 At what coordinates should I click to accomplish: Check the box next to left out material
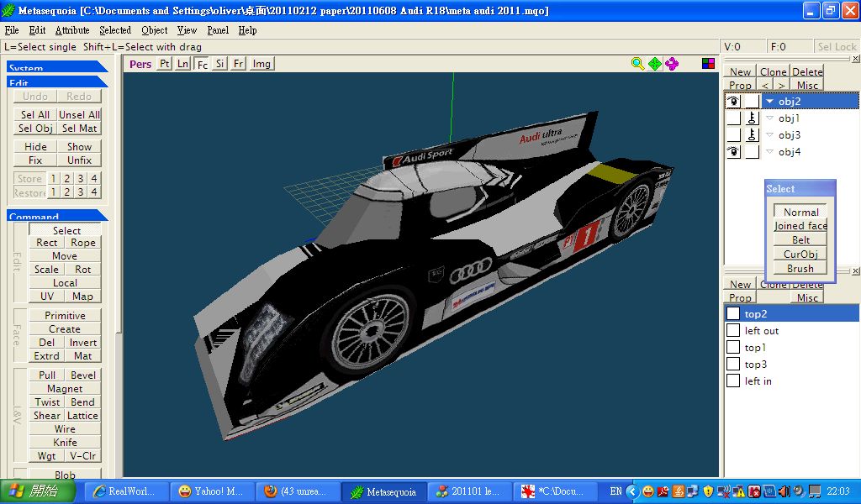733,331
